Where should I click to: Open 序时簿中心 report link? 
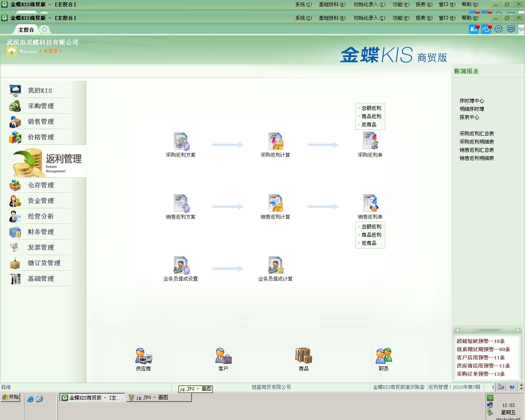click(472, 100)
